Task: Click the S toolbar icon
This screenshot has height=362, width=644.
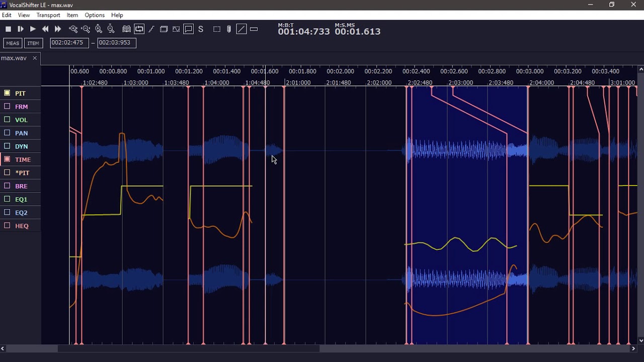Action: [201, 29]
